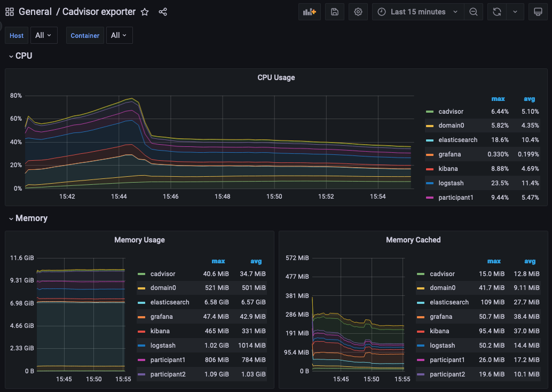Open the Host variable All dropdown

pos(44,35)
